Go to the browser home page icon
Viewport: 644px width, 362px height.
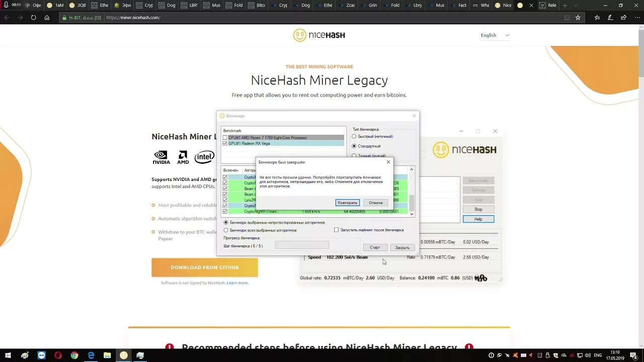(47, 18)
